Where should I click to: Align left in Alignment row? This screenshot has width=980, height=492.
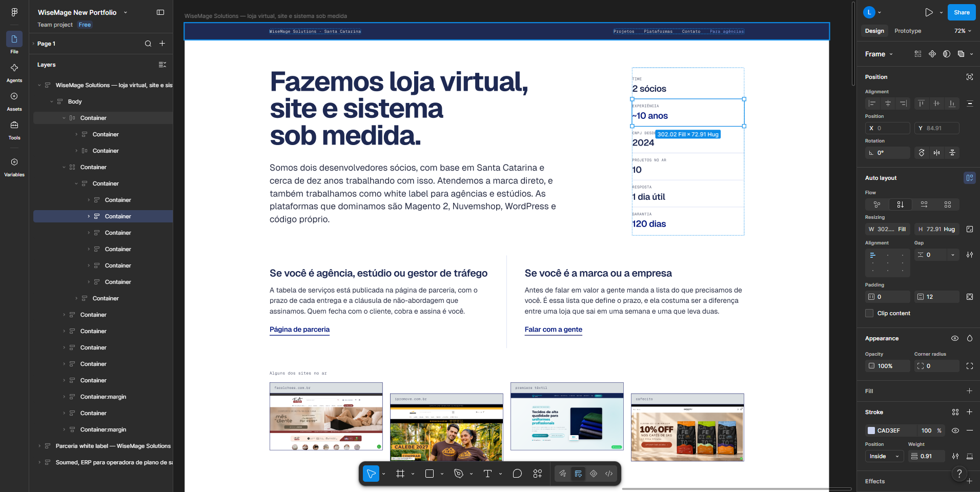(x=872, y=104)
